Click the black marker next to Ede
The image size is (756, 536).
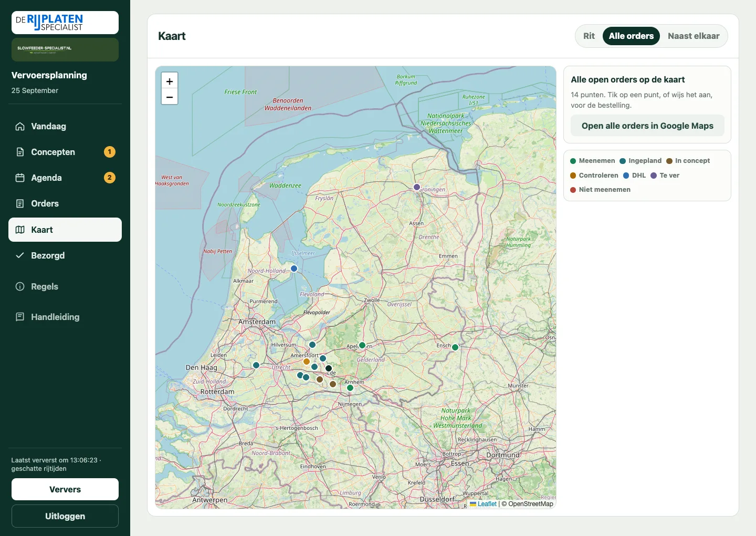329,368
